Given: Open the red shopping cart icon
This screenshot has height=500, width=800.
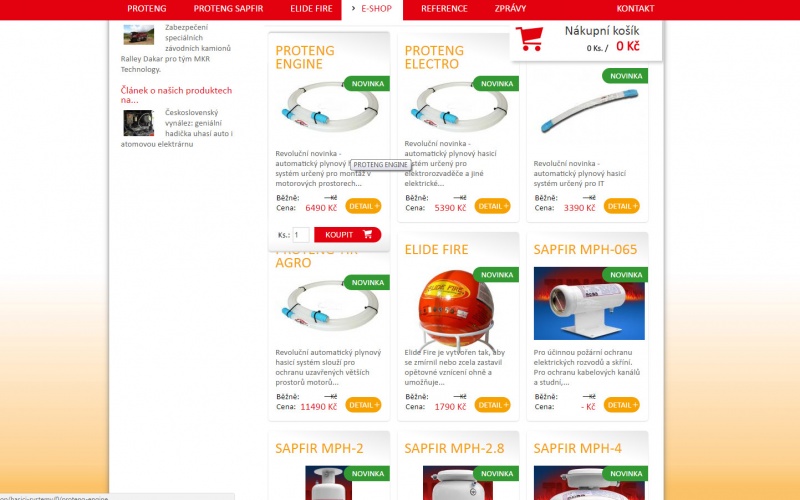Looking at the screenshot, I should (x=529, y=38).
